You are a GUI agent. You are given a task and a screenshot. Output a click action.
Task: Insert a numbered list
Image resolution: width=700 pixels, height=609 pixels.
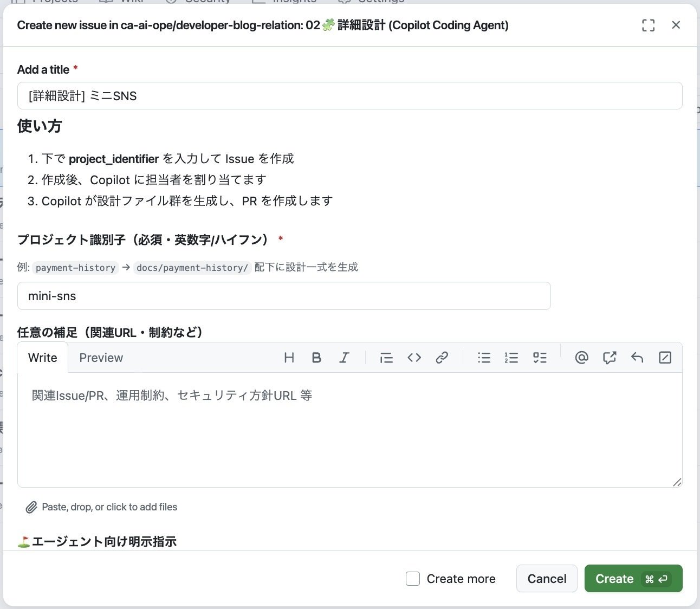pyautogui.click(x=511, y=358)
